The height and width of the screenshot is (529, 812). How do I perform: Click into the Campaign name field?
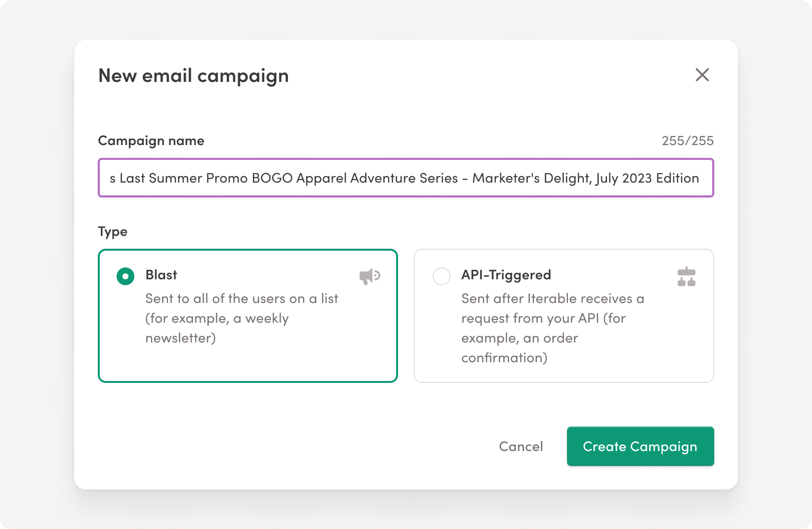click(405, 178)
